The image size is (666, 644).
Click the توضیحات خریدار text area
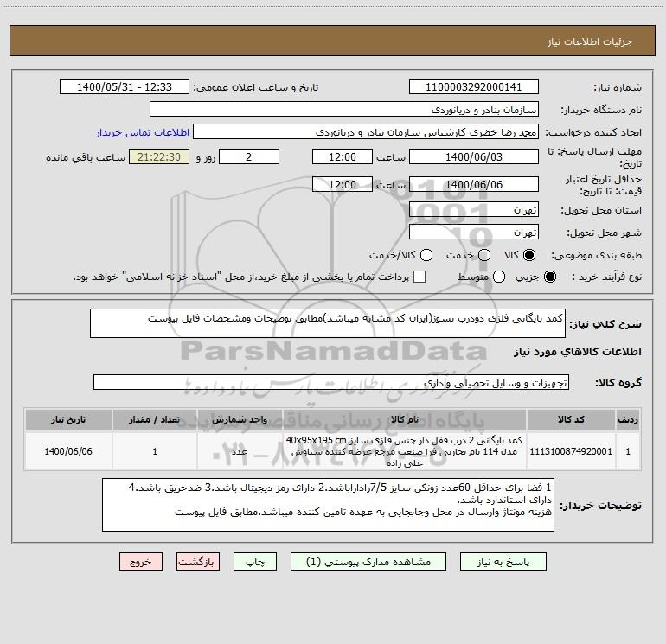point(328,505)
